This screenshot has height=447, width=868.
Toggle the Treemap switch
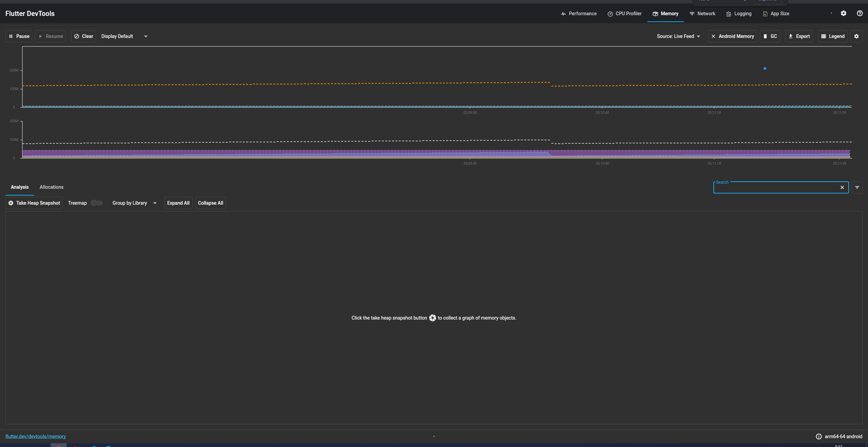(96, 203)
